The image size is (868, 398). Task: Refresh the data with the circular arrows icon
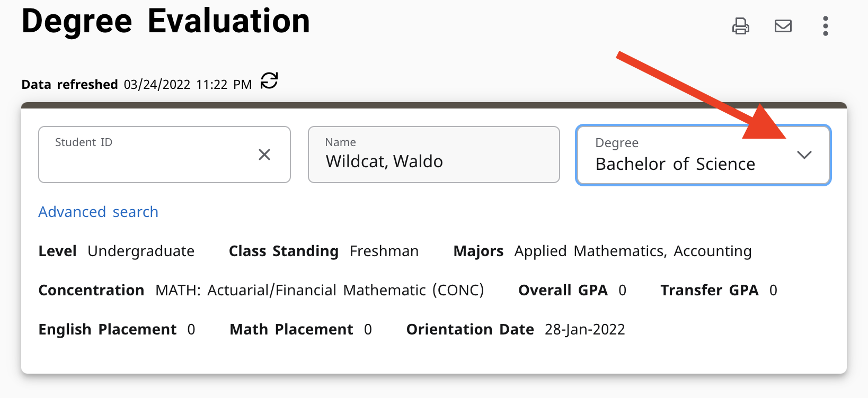pos(269,81)
